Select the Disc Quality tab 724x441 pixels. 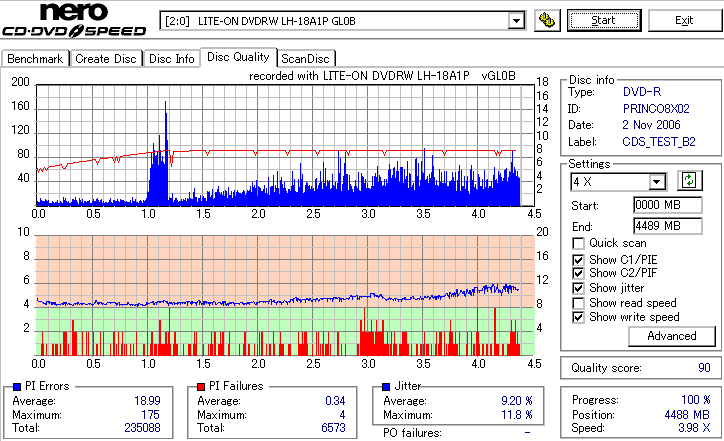pyautogui.click(x=238, y=57)
